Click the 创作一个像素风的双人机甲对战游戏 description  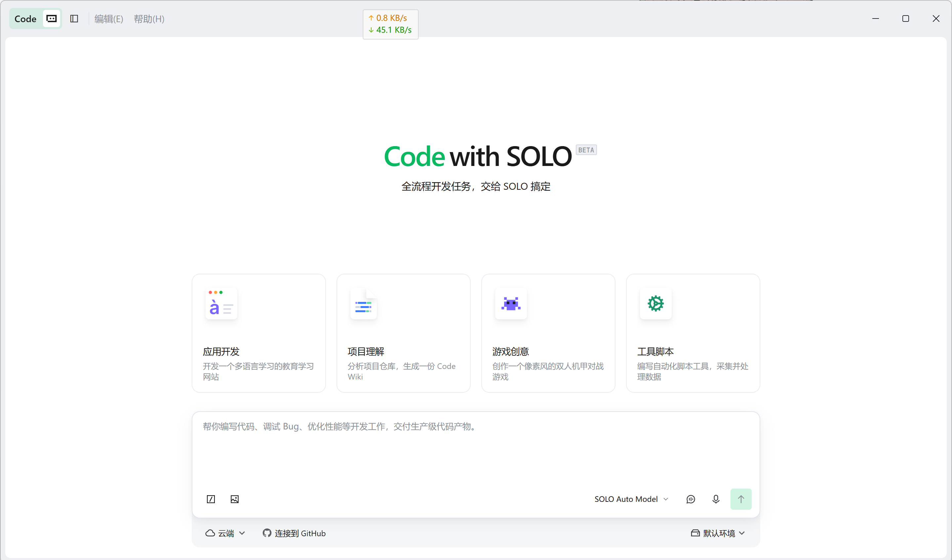click(548, 372)
